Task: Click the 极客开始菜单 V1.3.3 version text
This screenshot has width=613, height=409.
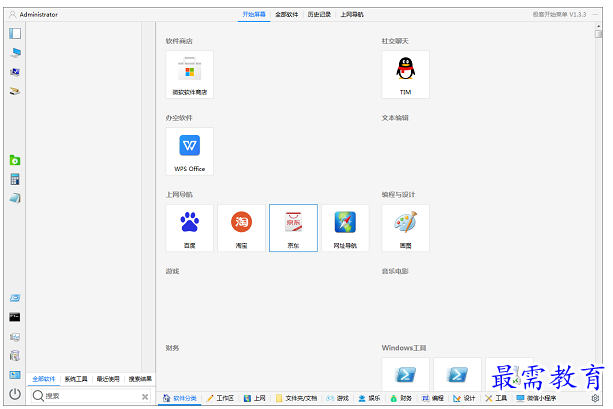Action: pyautogui.click(x=559, y=14)
